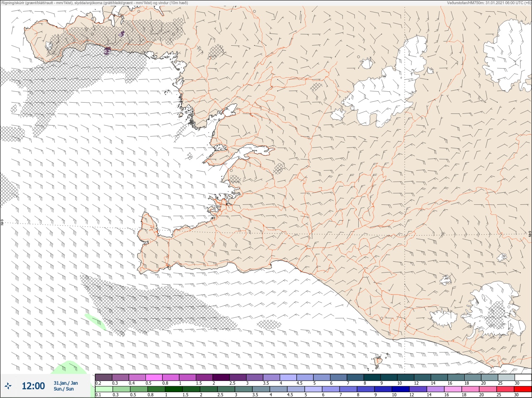Screen dimensions: 532x398
Task: Pick the bright pink 0.5 snow-scale swatch
Action: [154, 377]
